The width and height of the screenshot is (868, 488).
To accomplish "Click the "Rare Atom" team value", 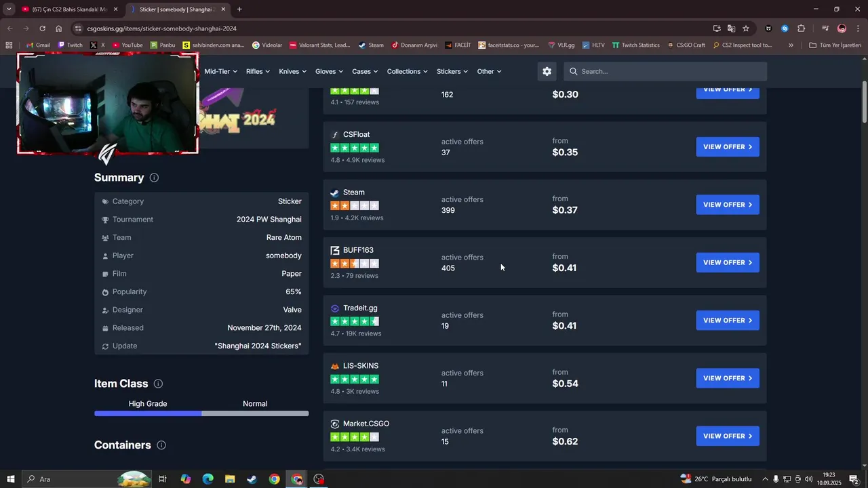I will pyautogui.click(x=283, y=238).
